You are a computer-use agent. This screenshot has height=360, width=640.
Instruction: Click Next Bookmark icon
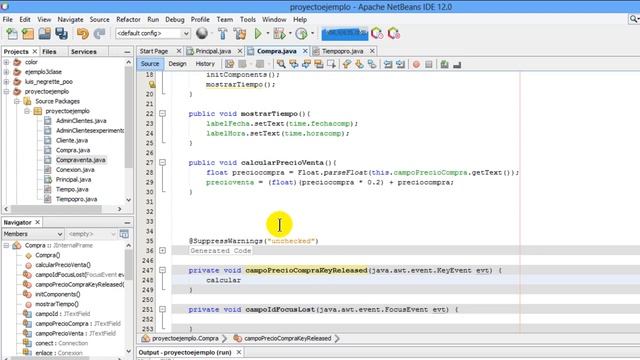pyautogui.click(x=359, y=64)
